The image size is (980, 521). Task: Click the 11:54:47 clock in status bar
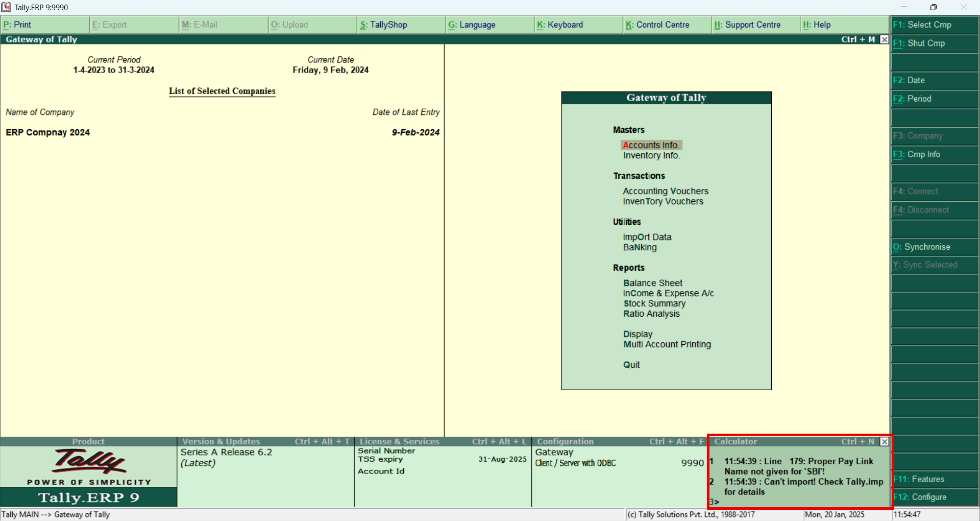pos(908,515)
